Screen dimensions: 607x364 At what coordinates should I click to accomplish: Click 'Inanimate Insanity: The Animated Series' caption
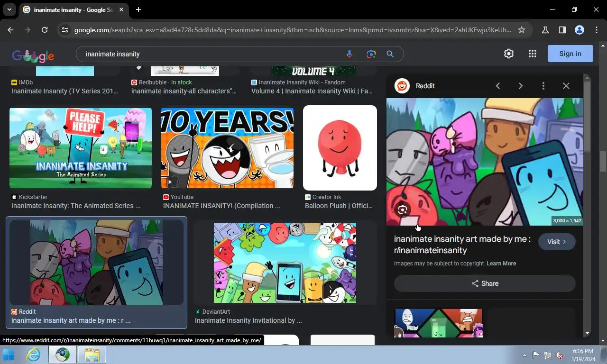tap(76, 206)
